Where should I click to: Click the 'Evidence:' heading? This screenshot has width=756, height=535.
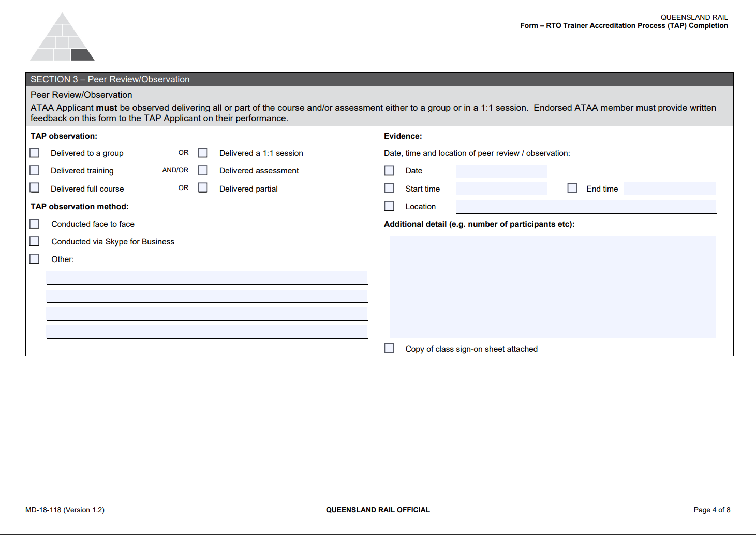pos(403,136)
